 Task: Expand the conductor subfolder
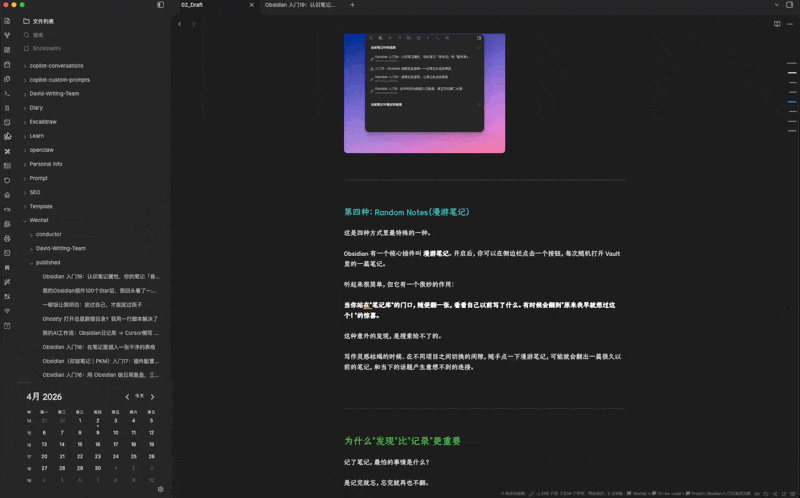coord(48,235)
